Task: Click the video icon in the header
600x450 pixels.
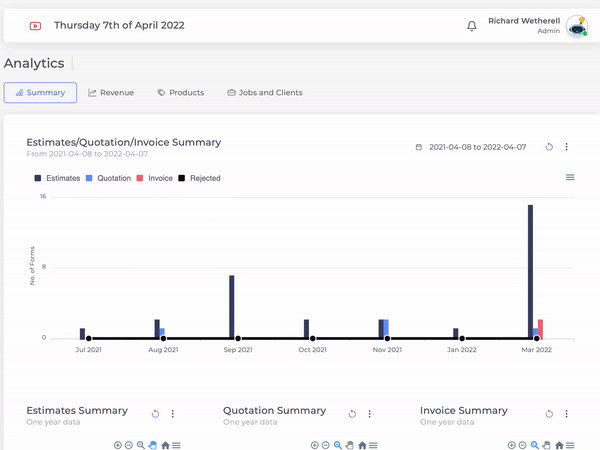Action: coord(36,26)
